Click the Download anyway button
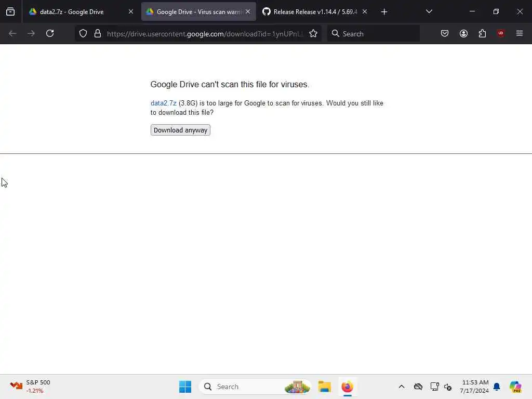This screenshot has width=532, height=399. pos(180,130)
